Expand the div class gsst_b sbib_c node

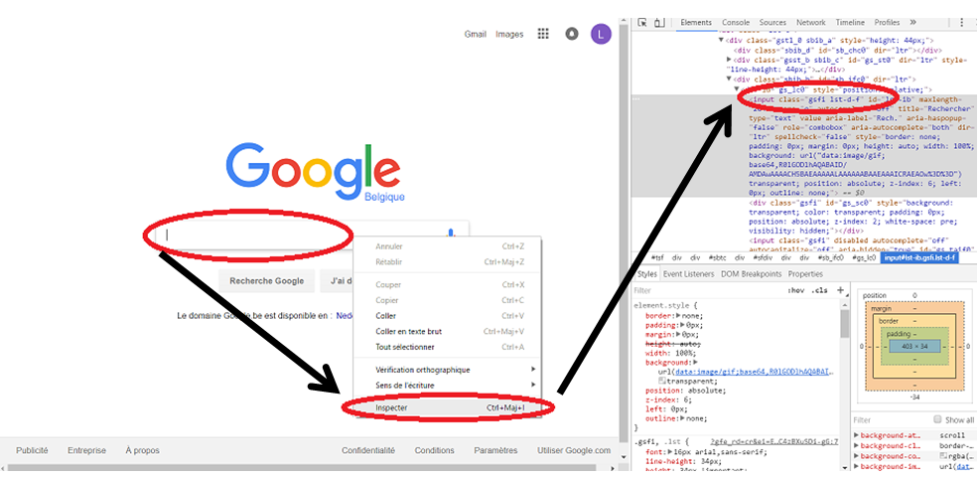click(x=730, y=60)
